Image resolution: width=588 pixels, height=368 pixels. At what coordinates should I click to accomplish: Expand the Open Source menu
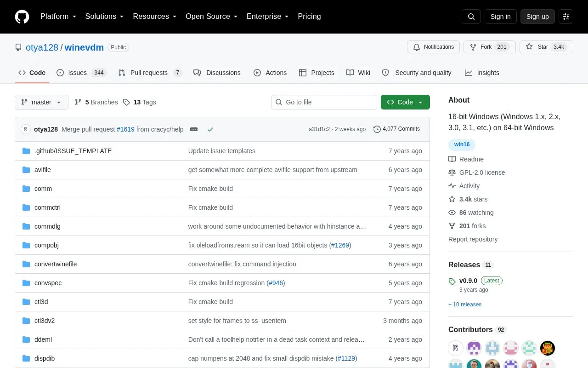[x=212, y=17]
